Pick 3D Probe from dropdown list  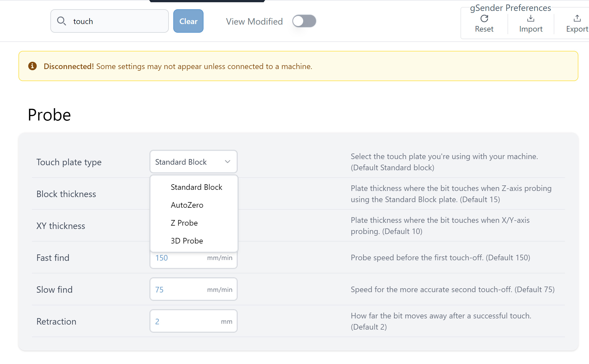[187, 241]
